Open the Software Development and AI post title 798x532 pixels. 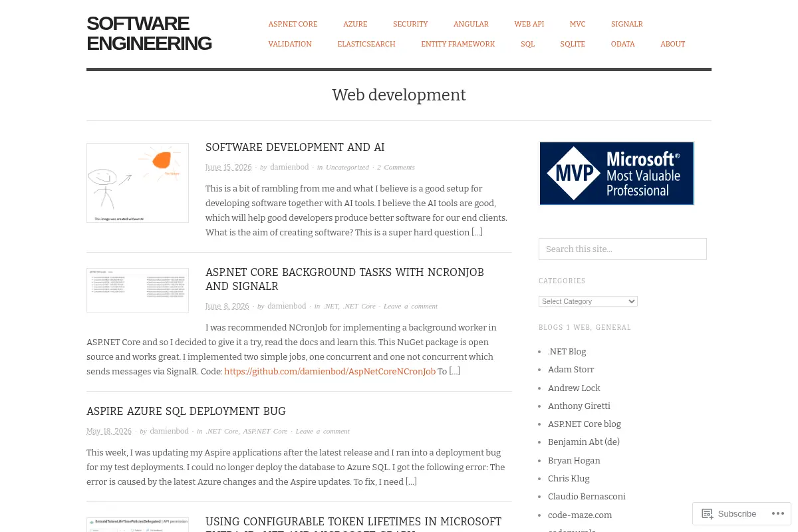click(295, 147)
